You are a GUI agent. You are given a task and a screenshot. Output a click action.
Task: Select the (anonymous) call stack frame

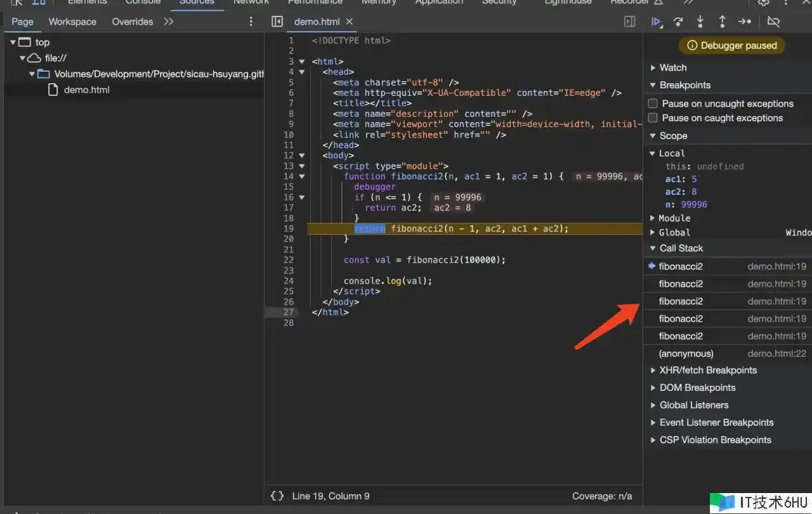(x=728, y=354)
